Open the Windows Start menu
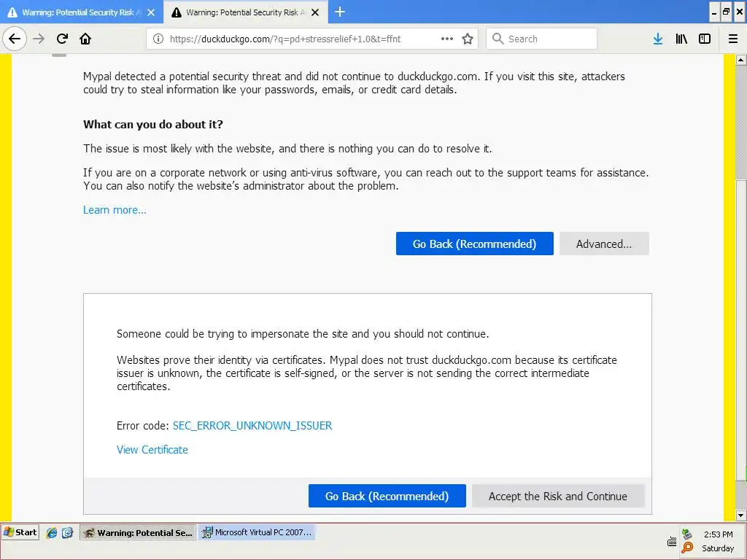 [20, 532]
